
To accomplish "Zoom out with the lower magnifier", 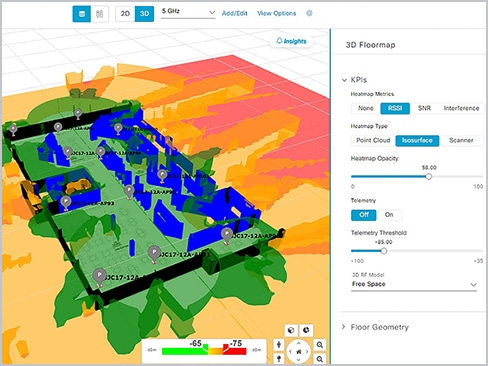I will pos(320,359).
